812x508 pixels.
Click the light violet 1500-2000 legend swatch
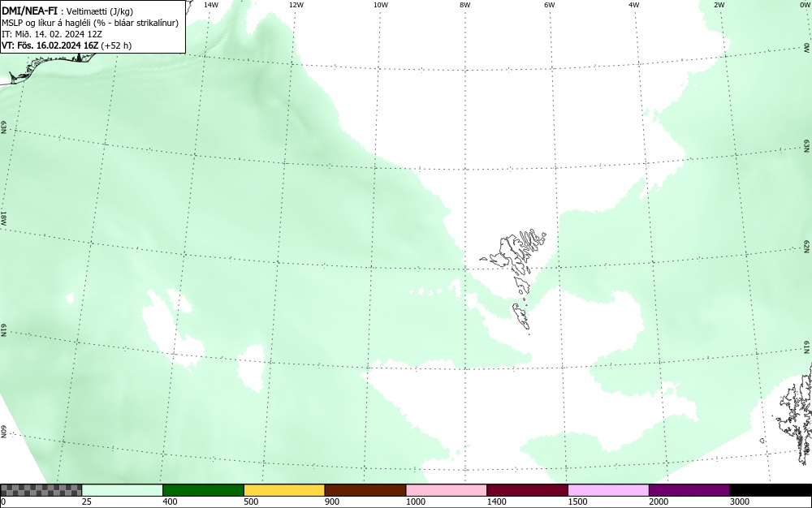click(x=608, y=490)
